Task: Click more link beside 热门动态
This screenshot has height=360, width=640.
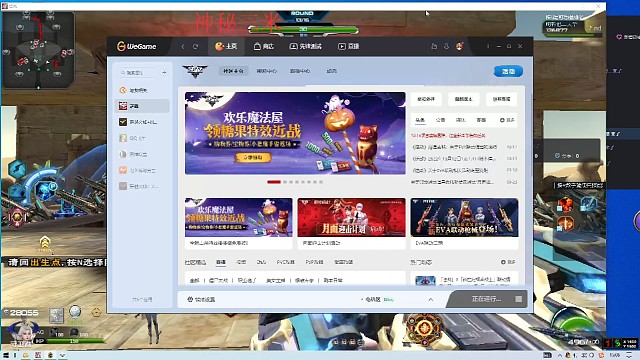Action: click(x=508, y=262)
